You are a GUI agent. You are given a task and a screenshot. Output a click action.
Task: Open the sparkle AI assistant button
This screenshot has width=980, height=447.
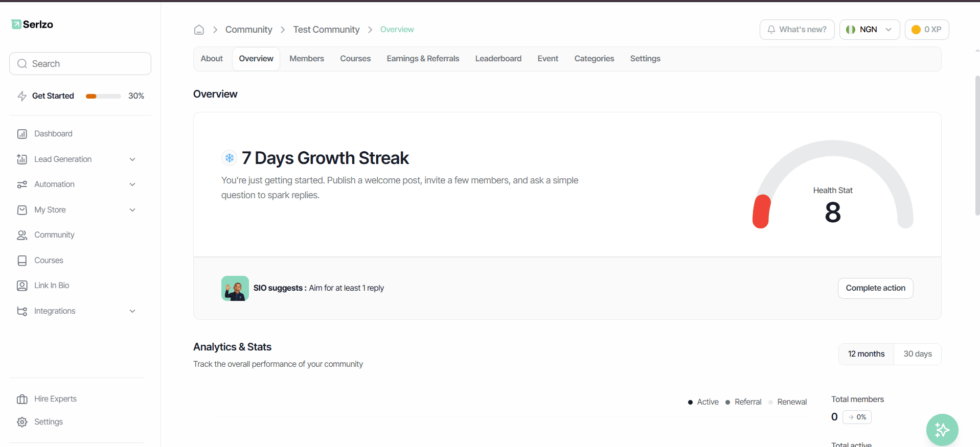pos(942,430)
